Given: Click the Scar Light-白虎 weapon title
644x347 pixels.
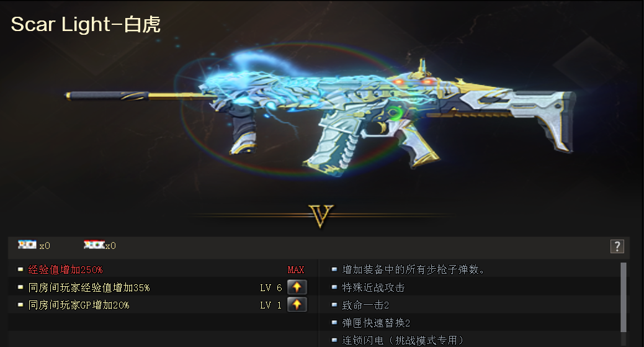Looking at the screenshot, I should 86,24.
